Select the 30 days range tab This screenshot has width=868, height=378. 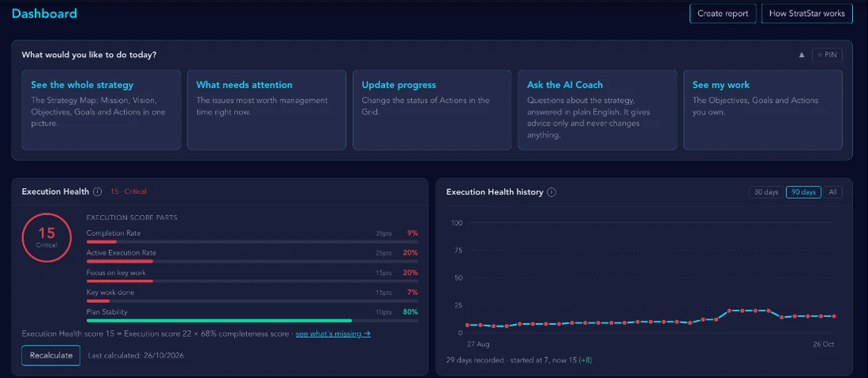click(766, 192)
